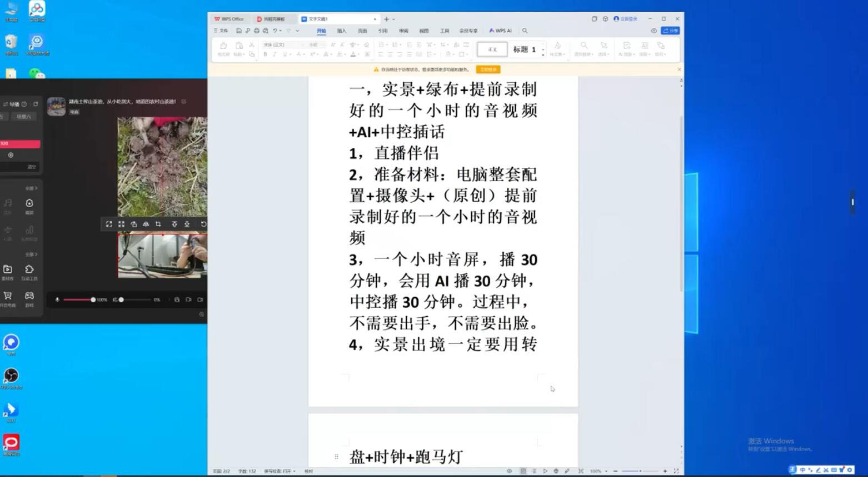Click the Bold B formatting icon
The image size is (868, 490).
[x=265, y=54]
